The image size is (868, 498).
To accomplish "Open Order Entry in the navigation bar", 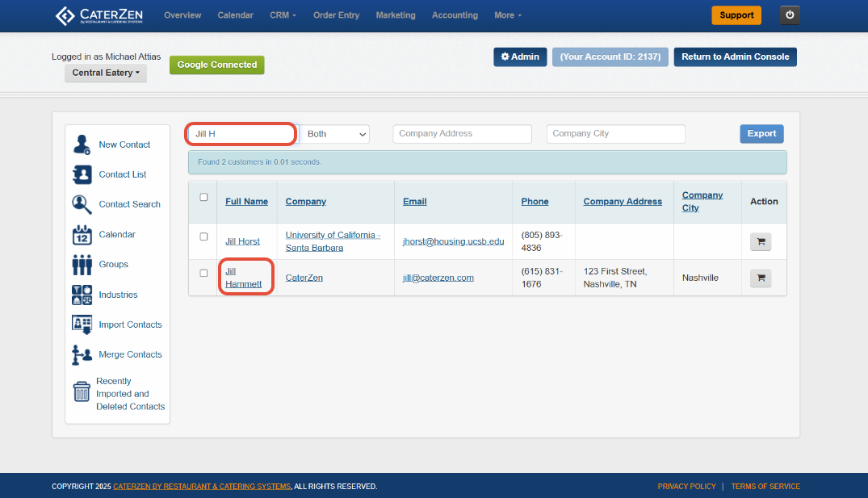I will 336,15.
